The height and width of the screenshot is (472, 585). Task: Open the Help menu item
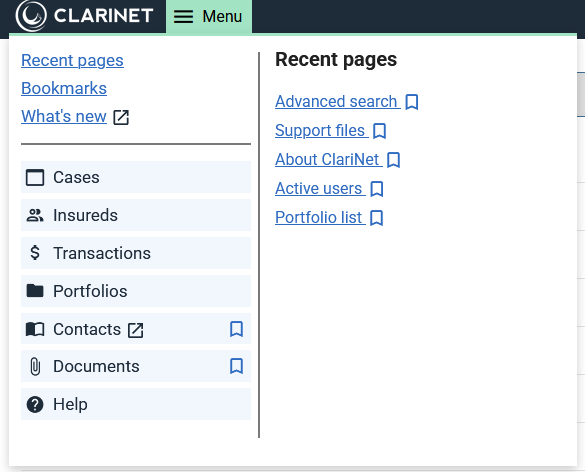136,404
